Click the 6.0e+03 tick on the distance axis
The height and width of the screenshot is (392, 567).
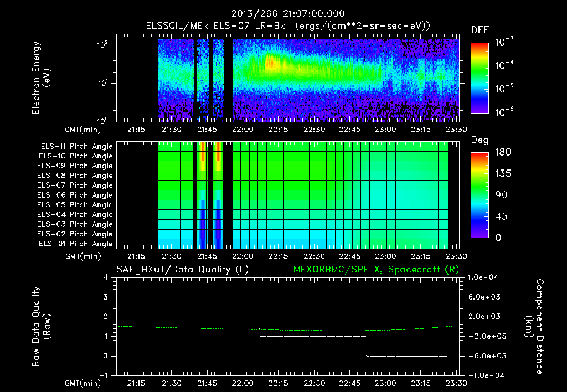(x=484, y=297)
